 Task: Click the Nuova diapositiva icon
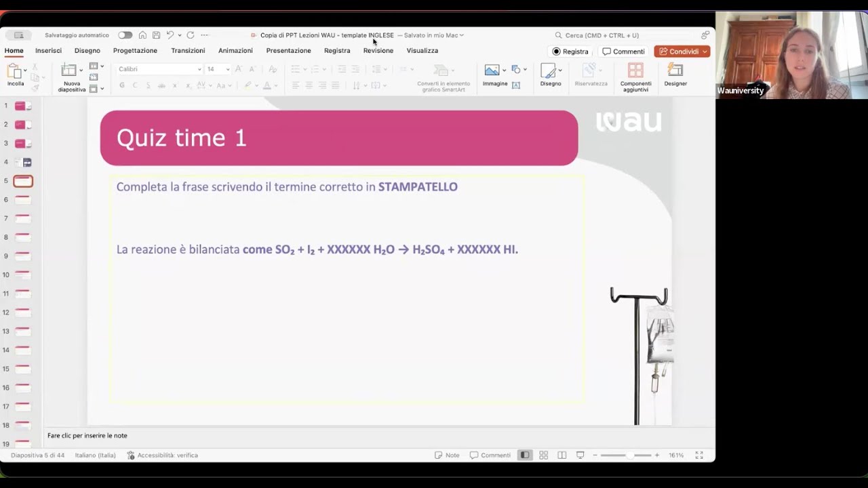(x=68, y=70)
